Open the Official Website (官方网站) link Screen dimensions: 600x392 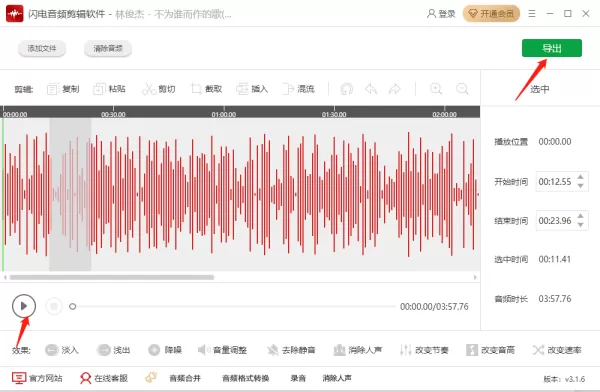[x=37, y=378]
